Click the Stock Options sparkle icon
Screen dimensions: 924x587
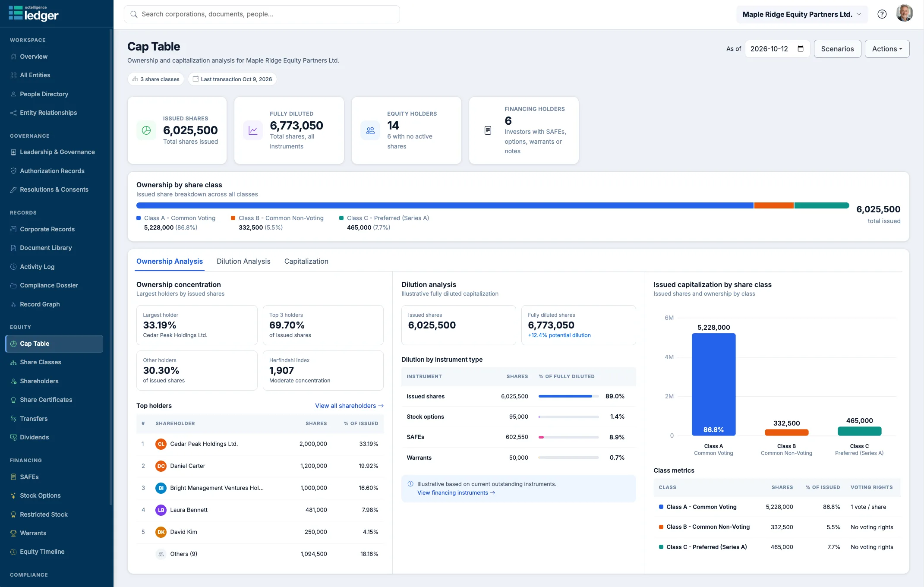tap(13, 495)
